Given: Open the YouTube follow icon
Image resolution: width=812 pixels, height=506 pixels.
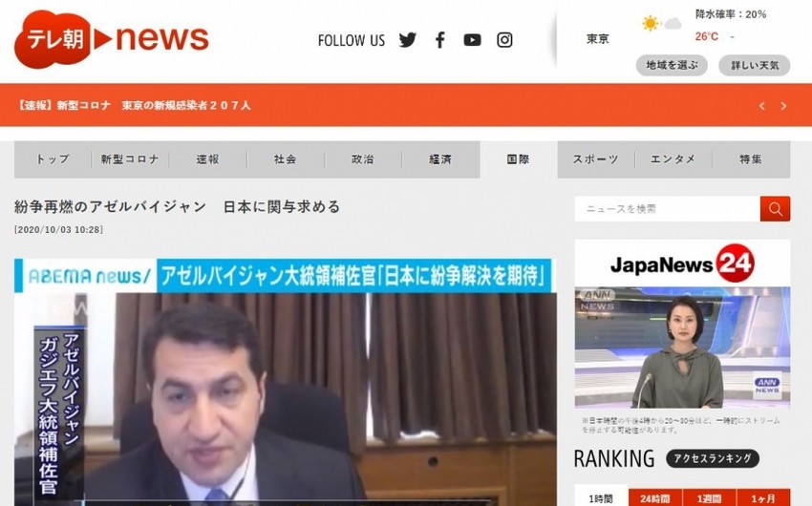Looking at the screenshot, I should [472, 40].
